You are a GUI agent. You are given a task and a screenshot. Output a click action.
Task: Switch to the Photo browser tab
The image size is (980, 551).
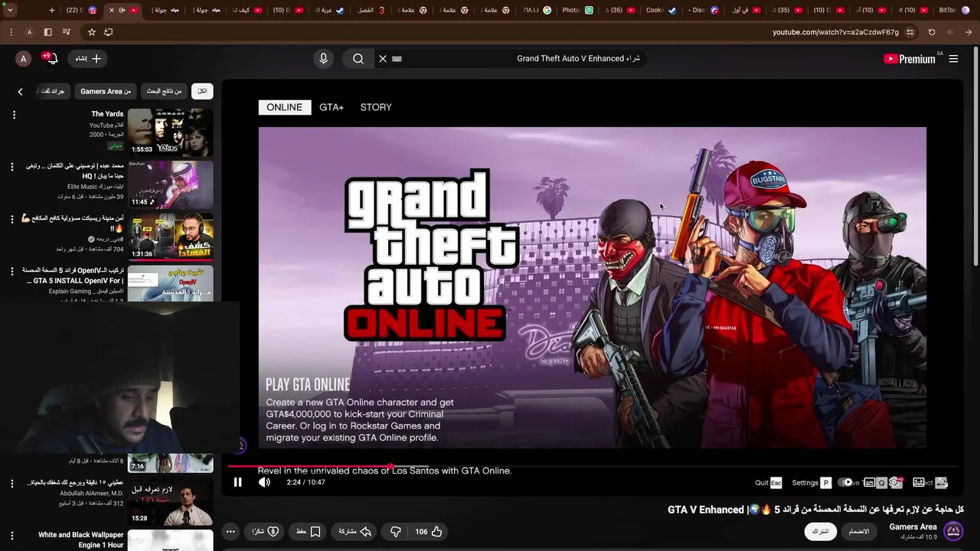tap(578, 10)
